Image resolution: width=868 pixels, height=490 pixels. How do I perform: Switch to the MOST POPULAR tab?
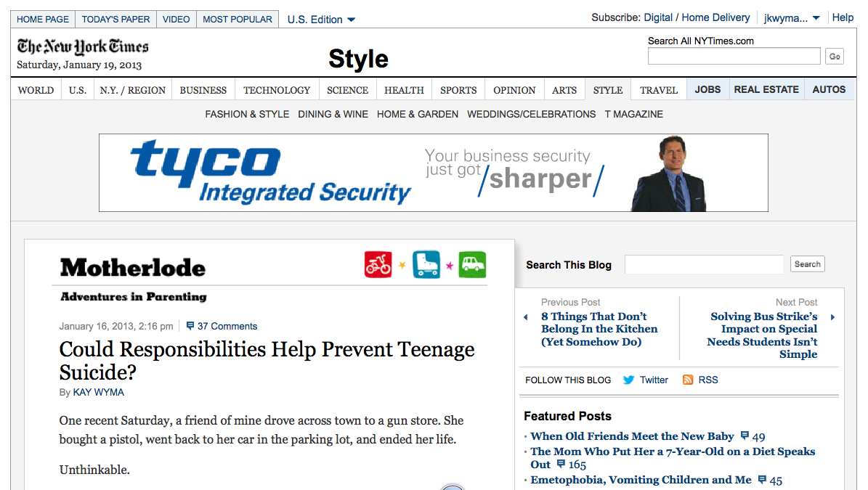pyautogui.click(x=238, y=20)
